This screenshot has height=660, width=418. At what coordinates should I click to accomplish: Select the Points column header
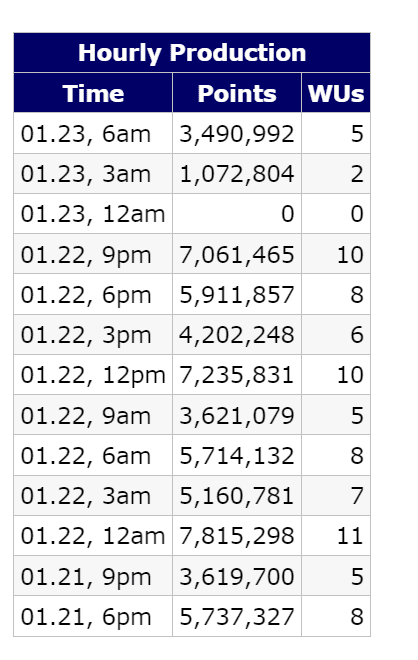click(x=237, y=93)
